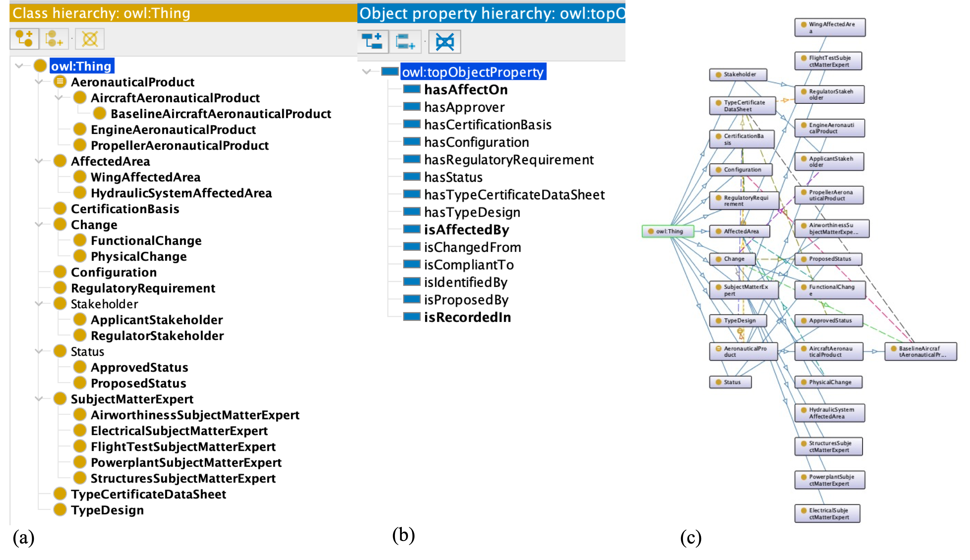The width and height of the screenshot is (970, 560).
Task: Select the hasTypeCertificateDataSheet property
Action: 514,195
